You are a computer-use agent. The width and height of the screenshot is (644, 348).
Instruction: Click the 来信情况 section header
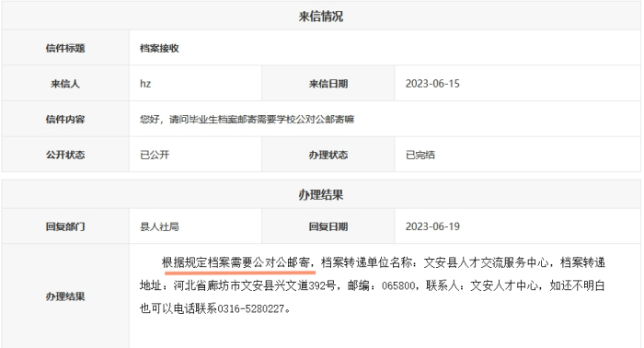321,17
